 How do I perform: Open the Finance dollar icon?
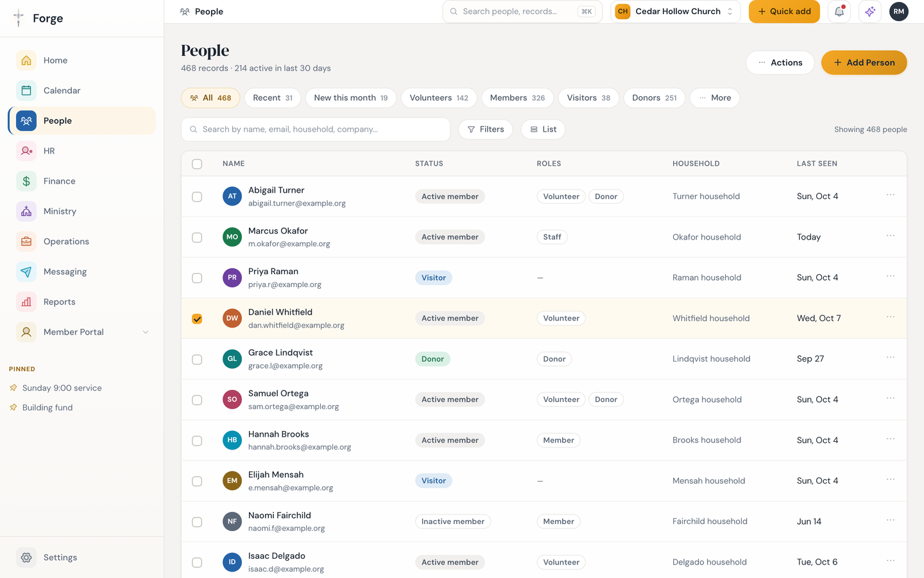pyautogui.click(x=26, y=181)
